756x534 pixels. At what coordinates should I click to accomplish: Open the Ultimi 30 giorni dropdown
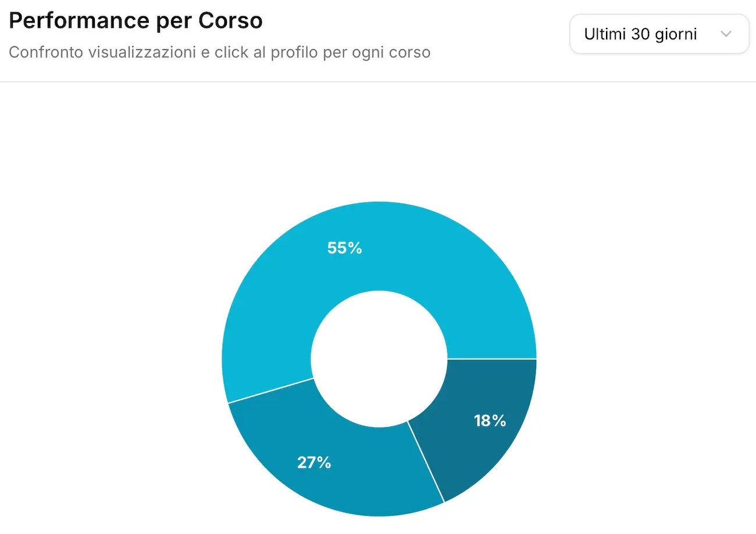659,34
